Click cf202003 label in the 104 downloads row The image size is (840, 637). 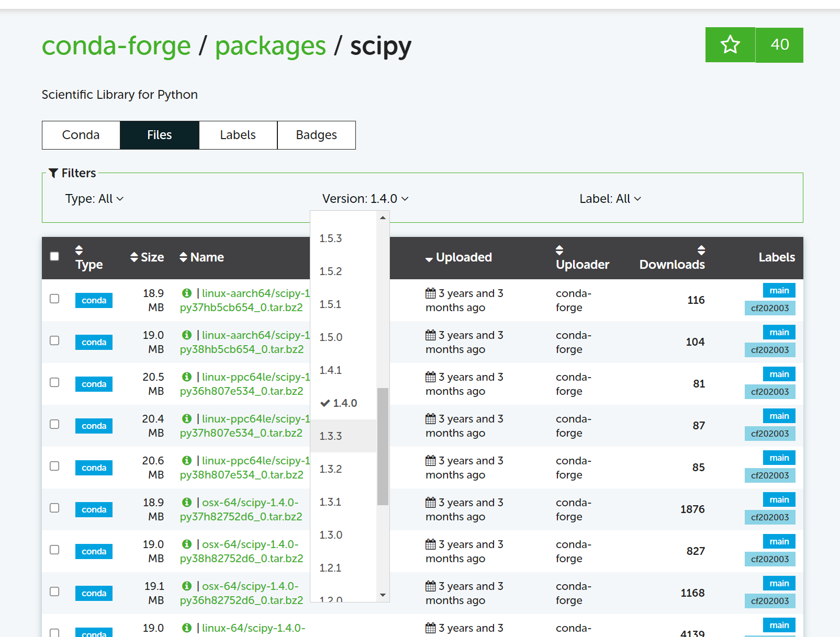point(770,350)
